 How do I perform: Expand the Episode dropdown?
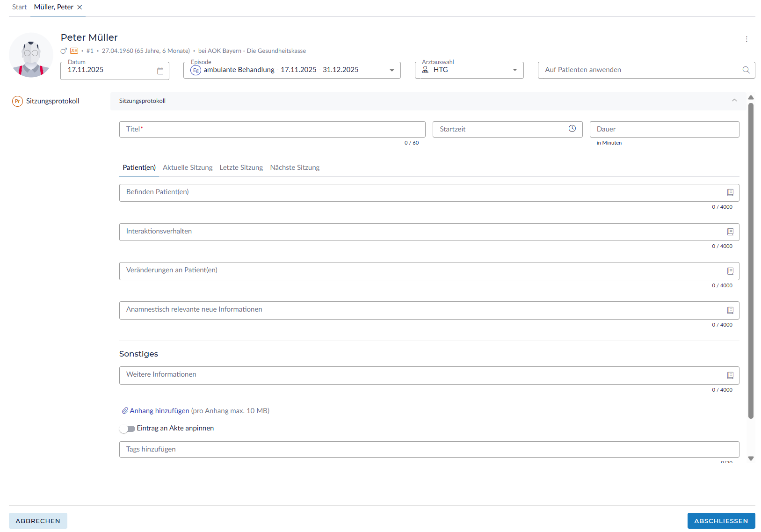click(x=391, y=70)
